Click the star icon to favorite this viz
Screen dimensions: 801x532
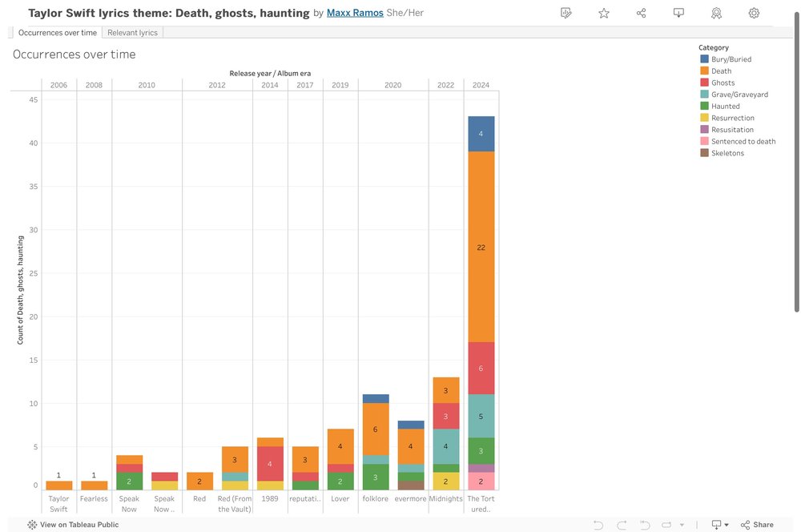(x=603, y=13)
